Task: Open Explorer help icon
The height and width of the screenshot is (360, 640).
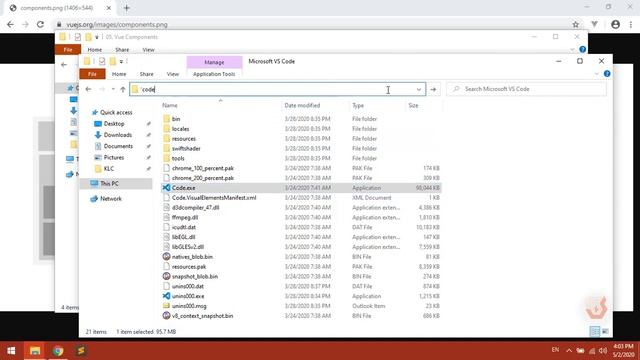Action: [607, 74]
